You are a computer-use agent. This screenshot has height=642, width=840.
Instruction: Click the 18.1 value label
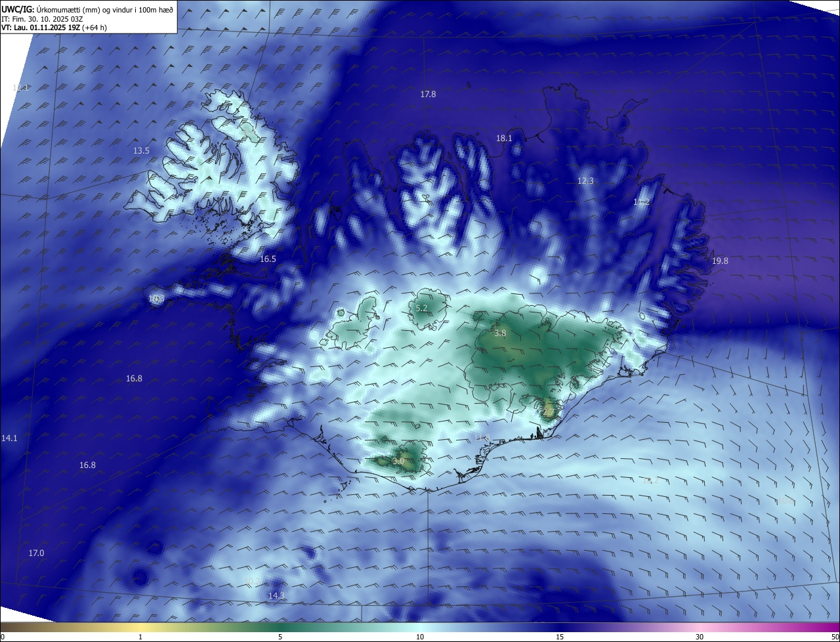(504, 139)
